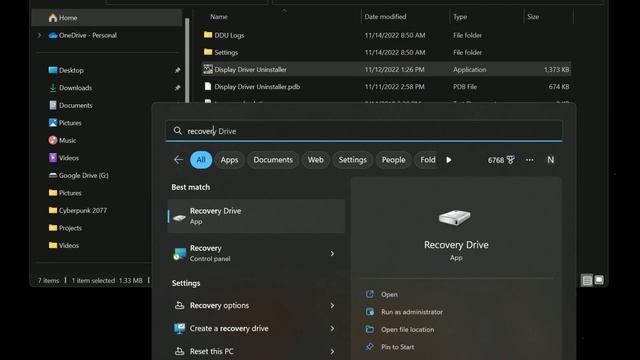Click the Recovery options person icon
Image resolution: width=640 pixels, height=360 pixels.
click(x=179, y=305)
